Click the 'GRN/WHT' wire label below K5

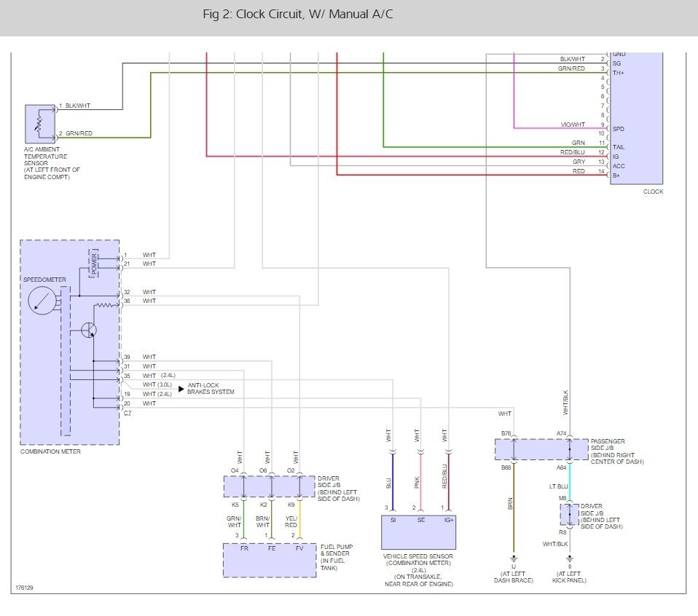pyautogui.click(x=234, y=522)
